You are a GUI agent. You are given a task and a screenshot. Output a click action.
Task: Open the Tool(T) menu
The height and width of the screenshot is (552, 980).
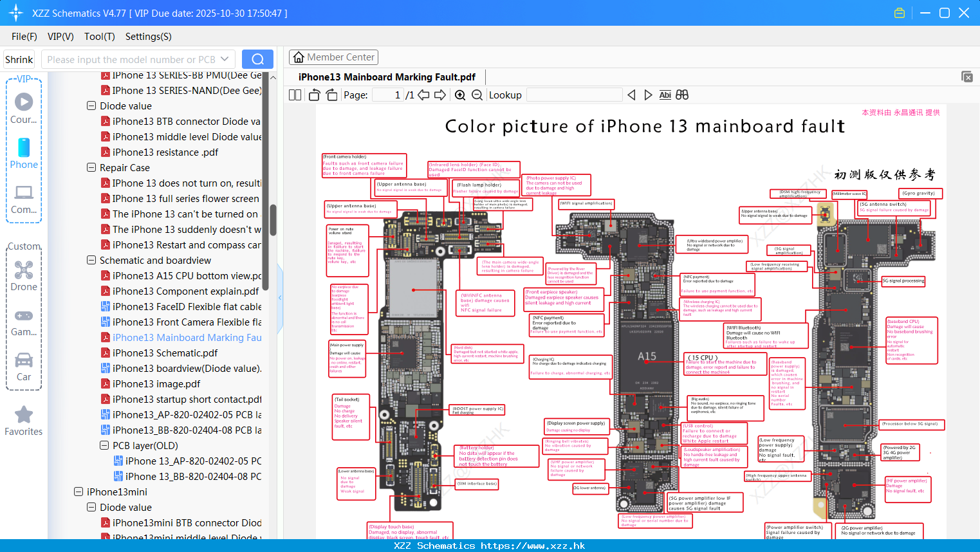[100, 37]
